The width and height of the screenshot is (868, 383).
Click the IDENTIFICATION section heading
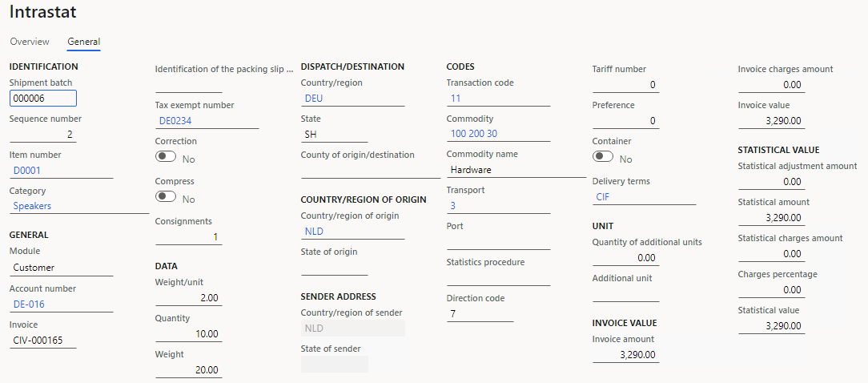pyautogui.click(x=44, y=67)
